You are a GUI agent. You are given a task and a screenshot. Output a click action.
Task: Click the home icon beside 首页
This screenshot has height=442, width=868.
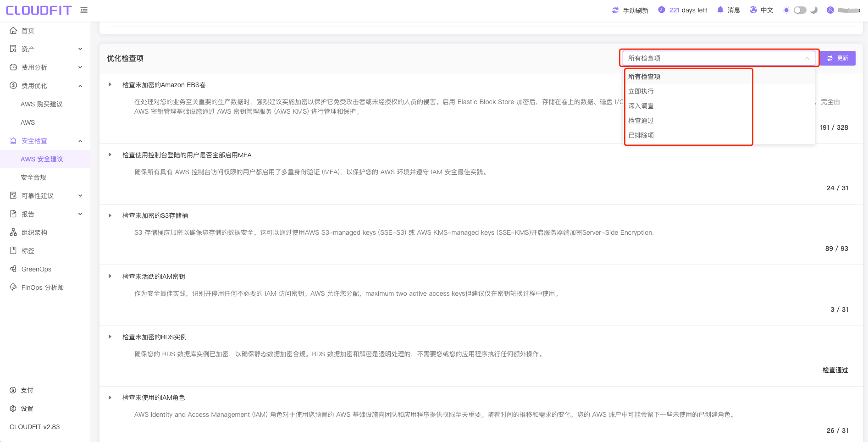13,30
